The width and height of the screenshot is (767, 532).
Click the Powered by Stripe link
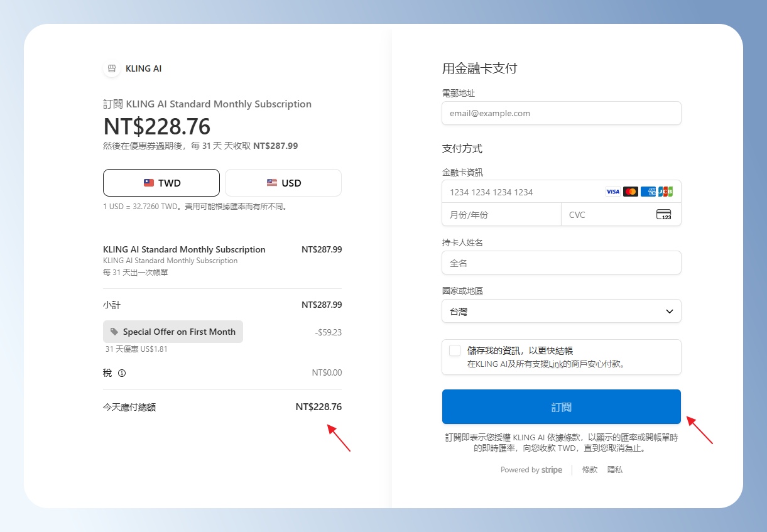[531, 470]
